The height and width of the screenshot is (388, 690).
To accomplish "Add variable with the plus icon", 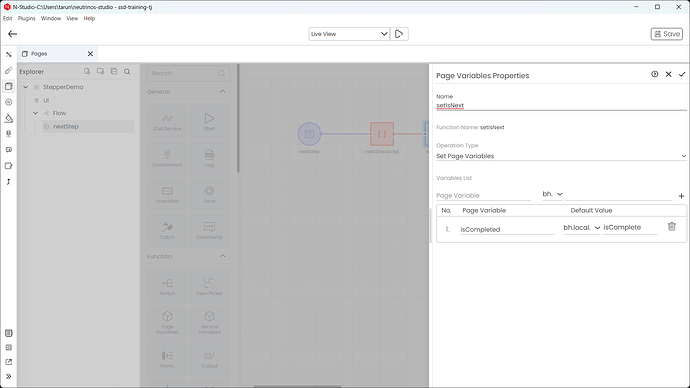I will click(x=681, y=196).
